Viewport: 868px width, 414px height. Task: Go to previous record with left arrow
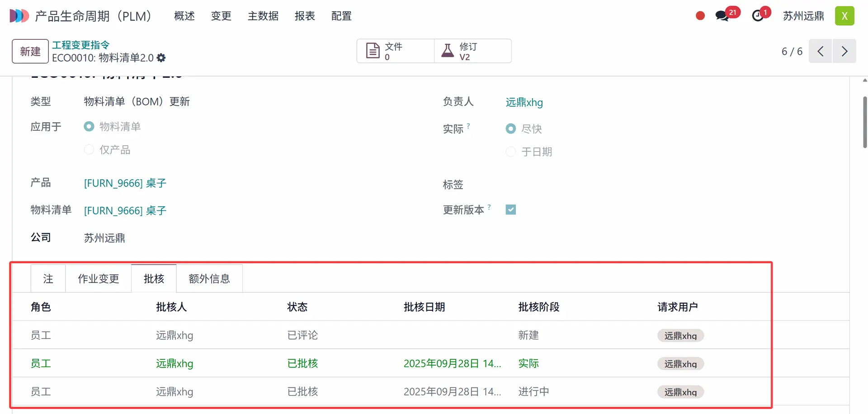820,51
